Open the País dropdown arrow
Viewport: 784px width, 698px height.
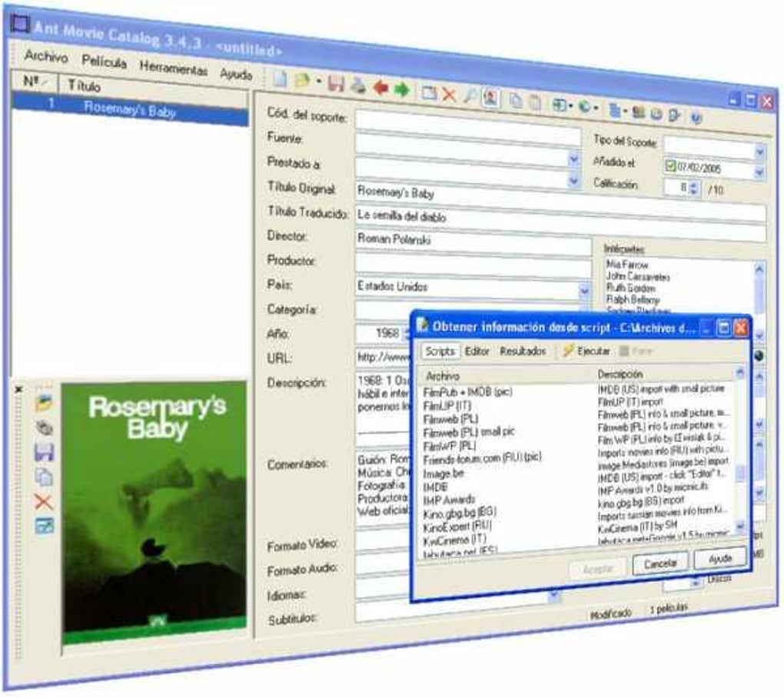tap(584, 291)
